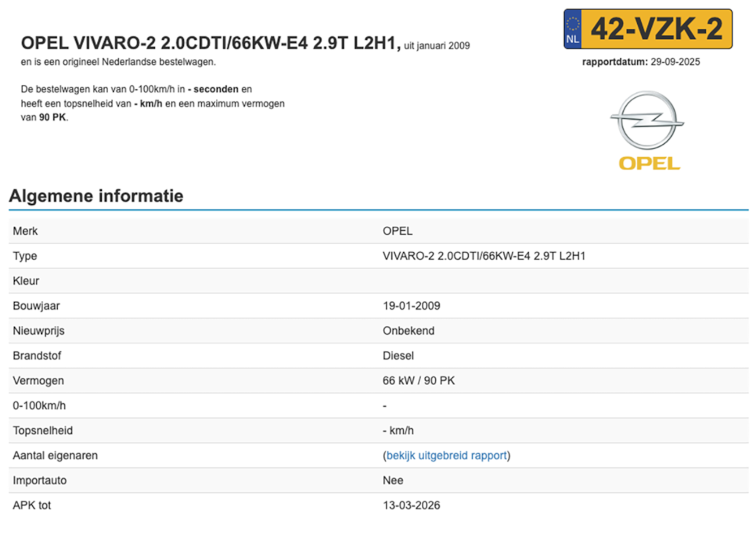Select the Type value VIVARO-2 in table
Image resolution: width=756 pixels, height=543 pixels.
483,256
